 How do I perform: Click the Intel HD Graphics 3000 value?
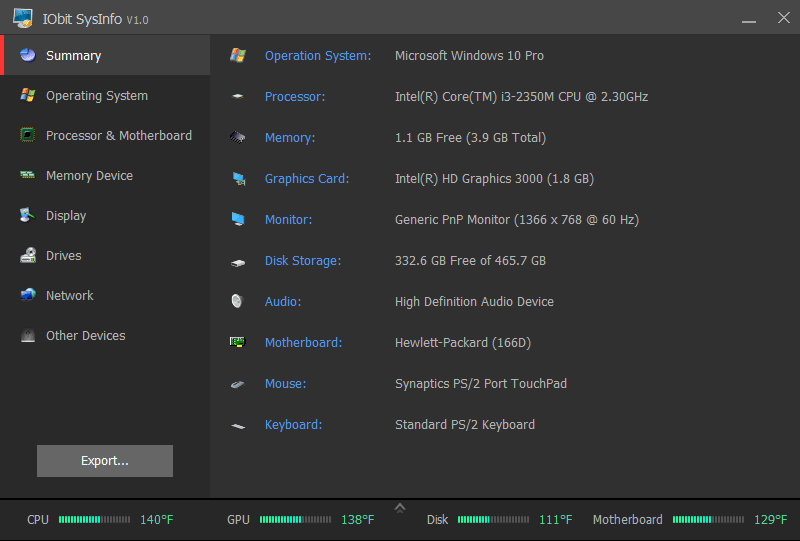(x=494, y=179)
